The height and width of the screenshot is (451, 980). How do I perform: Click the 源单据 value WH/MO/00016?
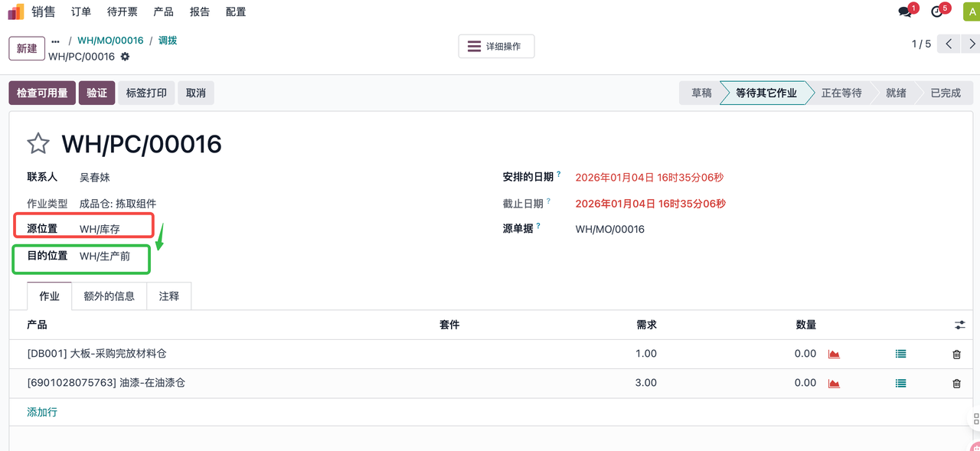point(610,229)
